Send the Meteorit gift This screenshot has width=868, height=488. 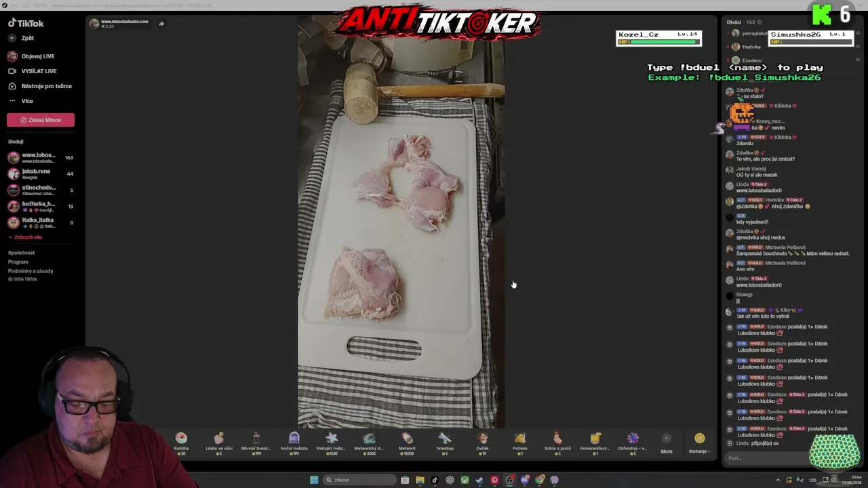click(x=407, y=443)
